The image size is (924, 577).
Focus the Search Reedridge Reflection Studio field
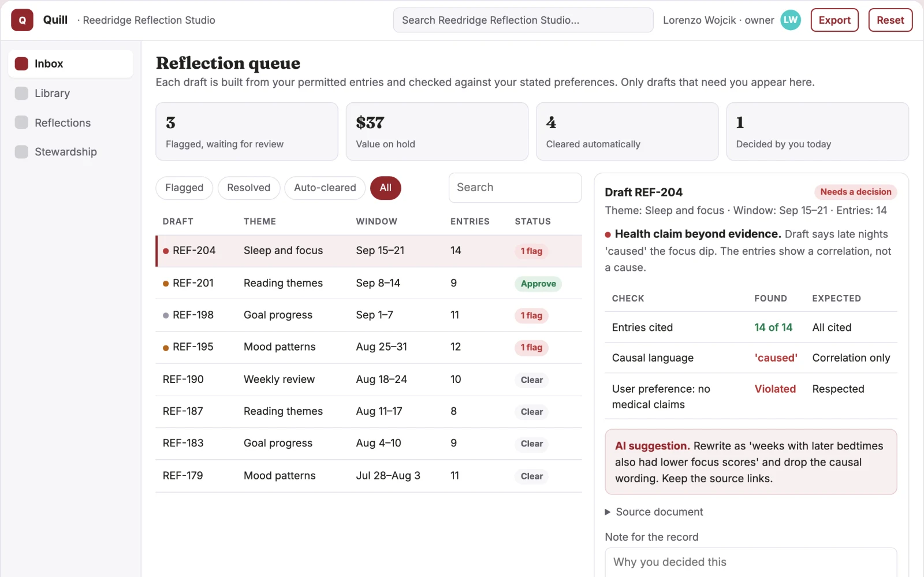[x=523, y=20]
